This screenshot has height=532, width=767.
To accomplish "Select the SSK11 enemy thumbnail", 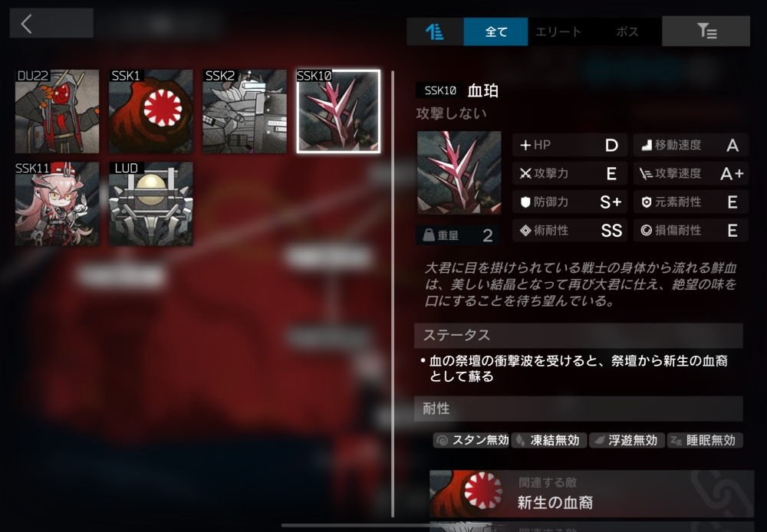I will [x=57, y=204].
